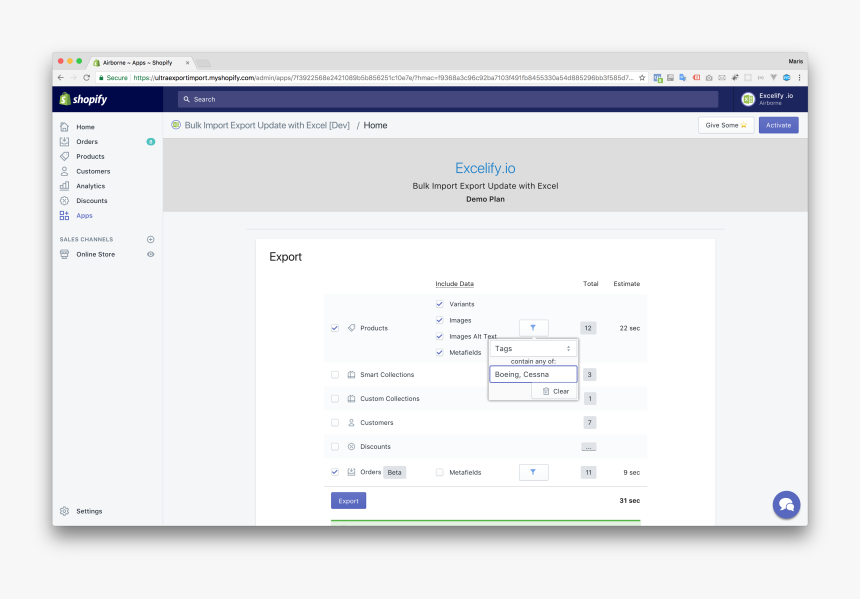Click the Products tag icon in export row
860x599 pixels.
[352, 328]
